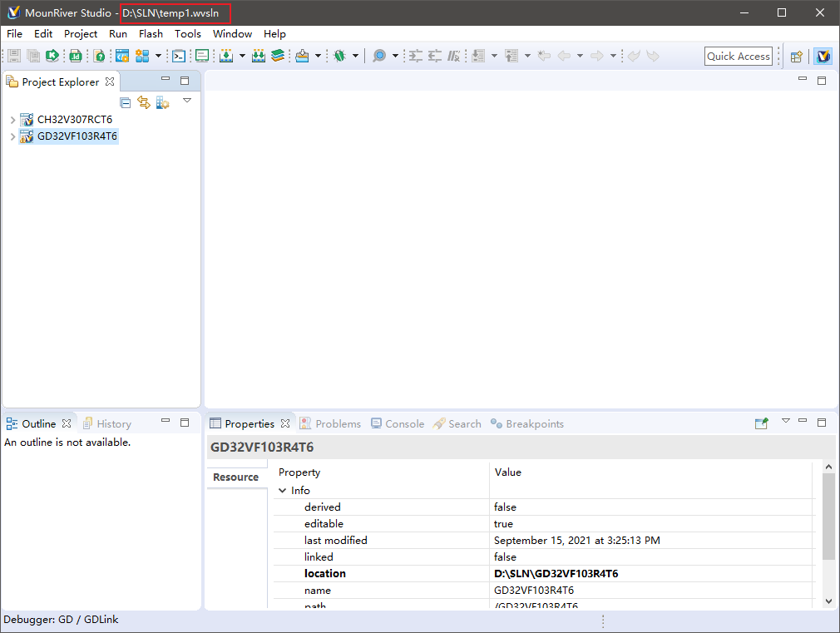Viewport: 840px width, 633px height.
Task: Open the Flash menu
Action: pyautogui.click(x=151, y=34)
